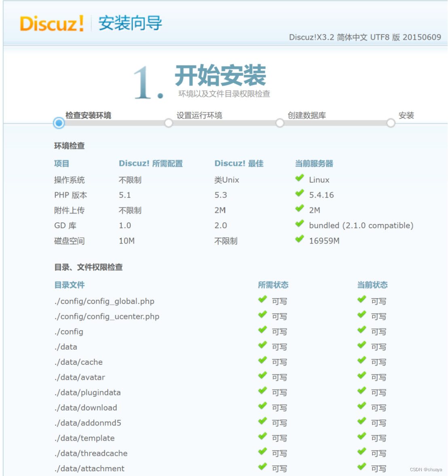The height and width of the screenshot is (476, 448).
Task: Click the 当前服务器 column header
Action: 314,164
